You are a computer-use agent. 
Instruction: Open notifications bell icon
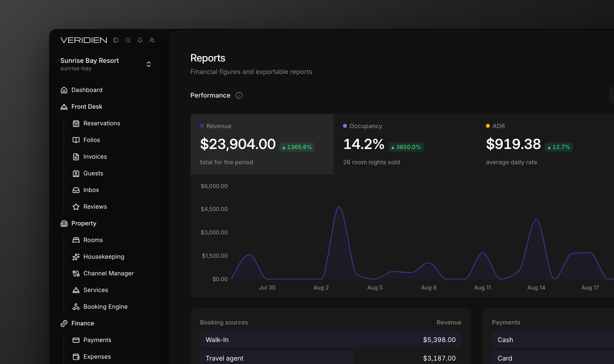[140, 40]
